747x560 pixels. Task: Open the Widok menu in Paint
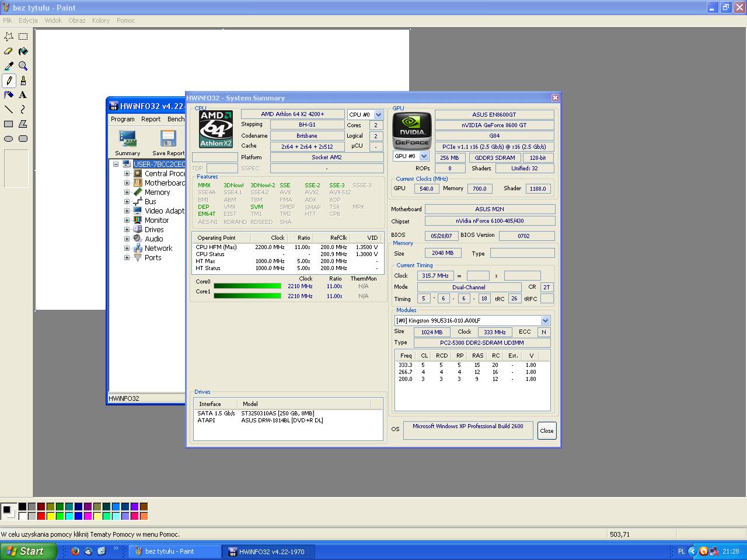click(x=53, y=20)
